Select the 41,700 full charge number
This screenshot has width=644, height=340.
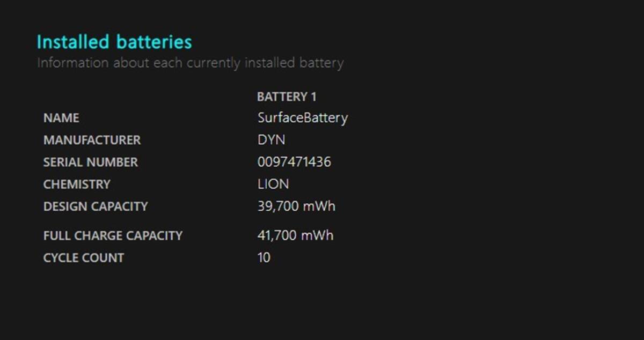278,235
